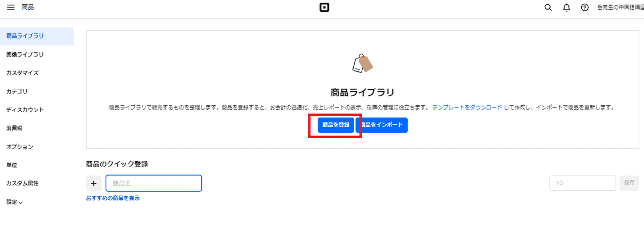Click the price tag illustration
The width and height of the screenshot is (644, 245).
click(x=362, y=63)
